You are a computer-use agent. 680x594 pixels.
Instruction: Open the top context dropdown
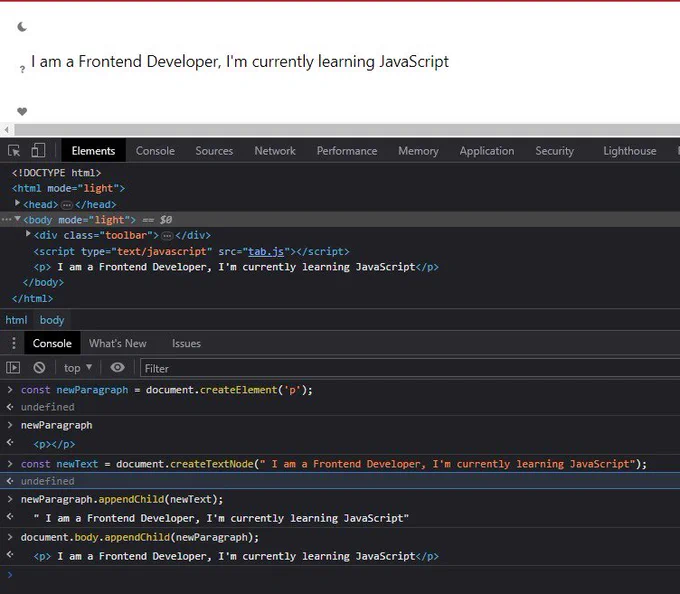[78, 368]
